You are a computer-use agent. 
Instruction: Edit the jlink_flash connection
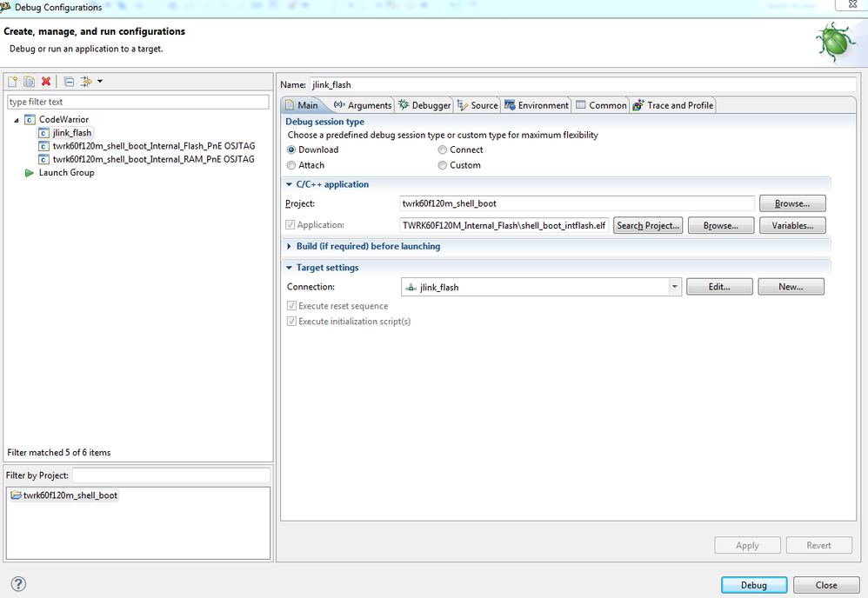point(719,287)
